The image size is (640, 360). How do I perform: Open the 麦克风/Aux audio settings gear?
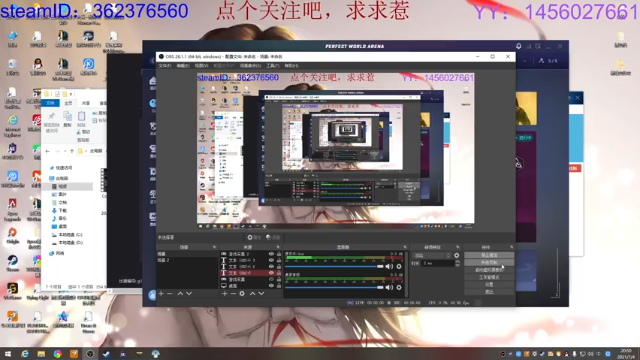tap(399, 267)
